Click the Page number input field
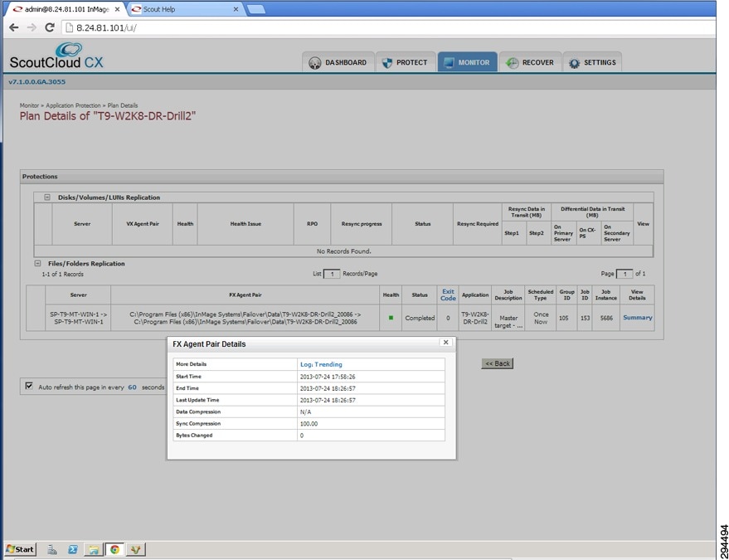Image resolution: width=729 pixels, height=560 pixels. tap(625, 274)
